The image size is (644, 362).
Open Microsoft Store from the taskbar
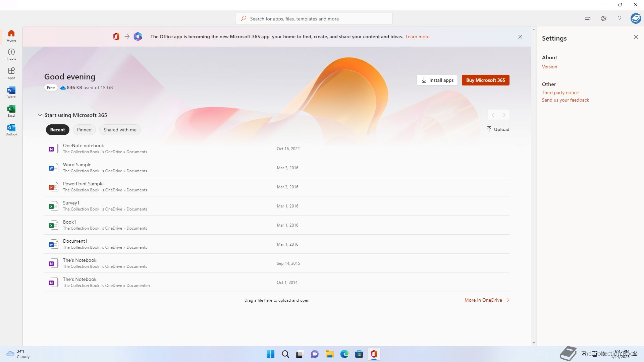tap(359, 354)
